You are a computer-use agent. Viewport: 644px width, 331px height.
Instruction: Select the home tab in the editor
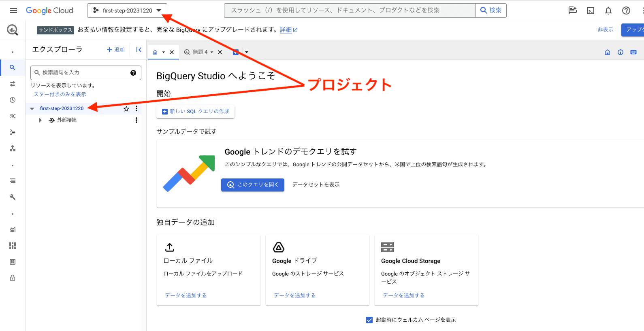[155, 52]
